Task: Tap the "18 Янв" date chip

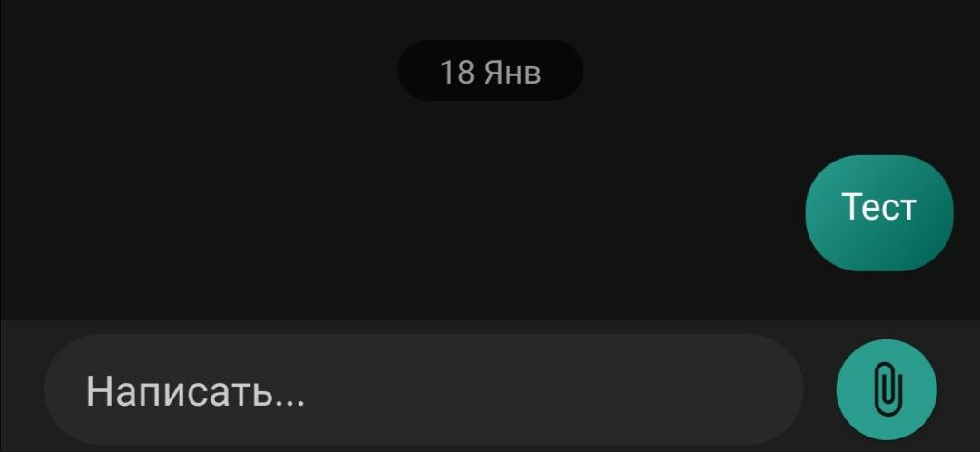Action: (491, 71)
